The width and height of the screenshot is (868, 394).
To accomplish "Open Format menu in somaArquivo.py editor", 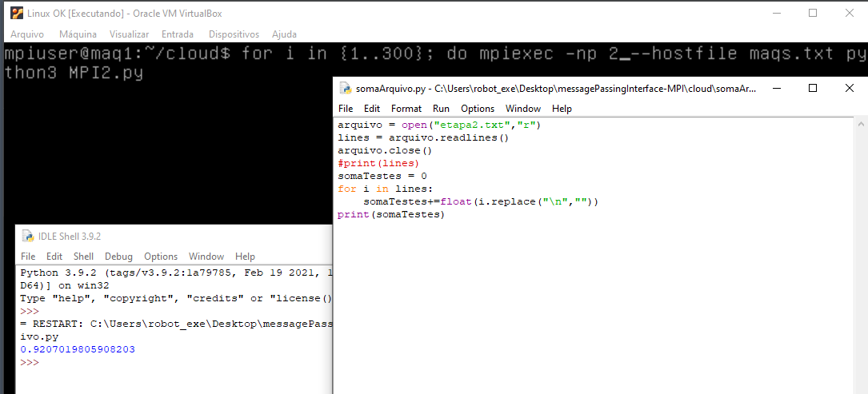I will click(x=406, y=109).
